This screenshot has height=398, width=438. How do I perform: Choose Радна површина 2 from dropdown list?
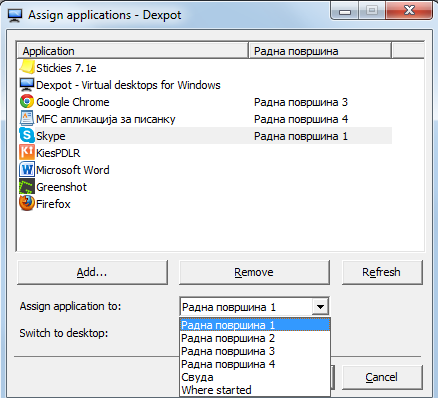[255, 338]
